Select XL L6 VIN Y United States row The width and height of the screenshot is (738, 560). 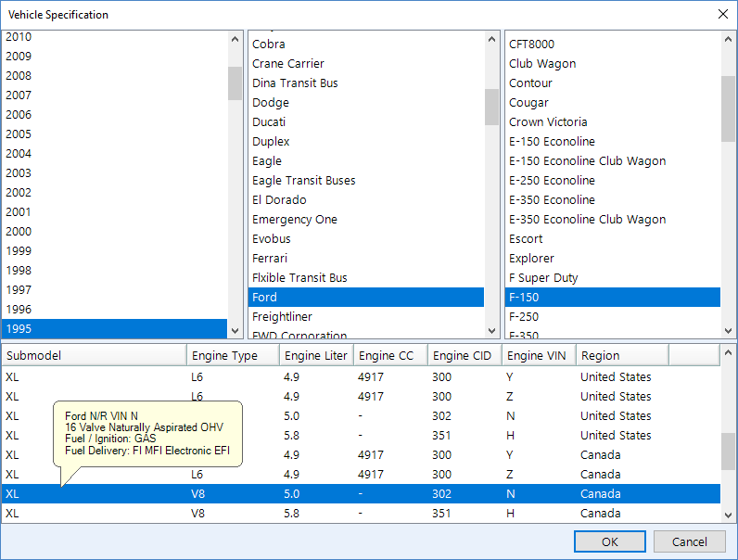click(361, 377)
